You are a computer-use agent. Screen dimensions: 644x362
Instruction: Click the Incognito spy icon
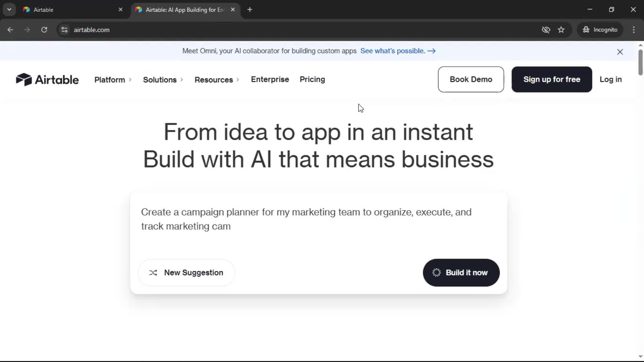click(586, 30)
